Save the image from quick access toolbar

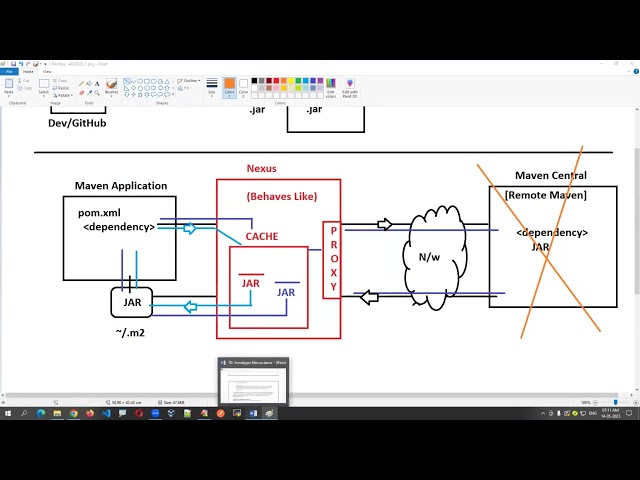click(x=13, y=64)
